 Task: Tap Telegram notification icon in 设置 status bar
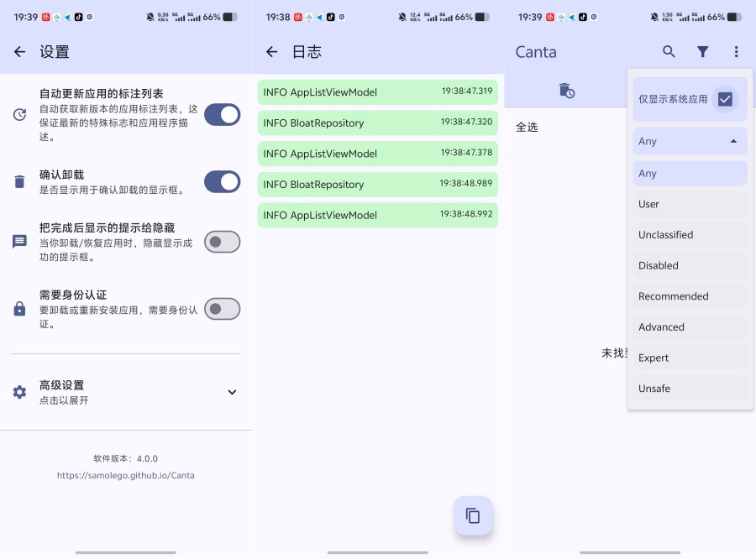click(x=67, y=17)
